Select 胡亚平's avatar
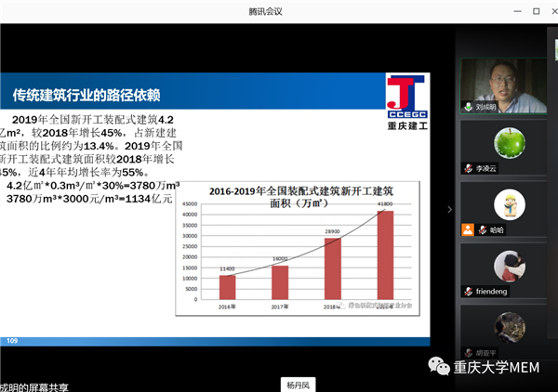558x392 pixels. click(510, 328)
